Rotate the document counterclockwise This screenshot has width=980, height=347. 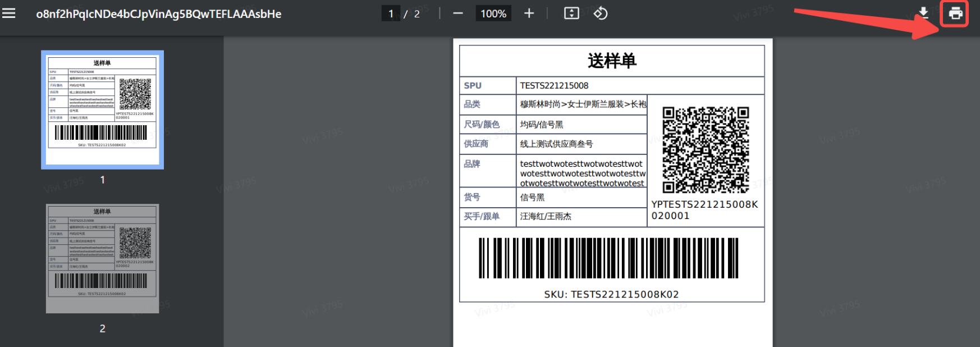[601, 13]
